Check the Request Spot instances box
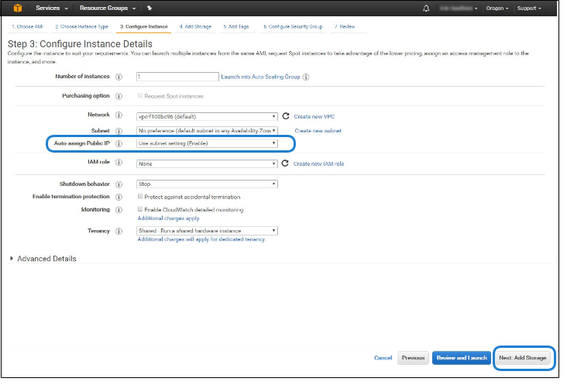Screen dimensions: 574x392 click(140, 96)
